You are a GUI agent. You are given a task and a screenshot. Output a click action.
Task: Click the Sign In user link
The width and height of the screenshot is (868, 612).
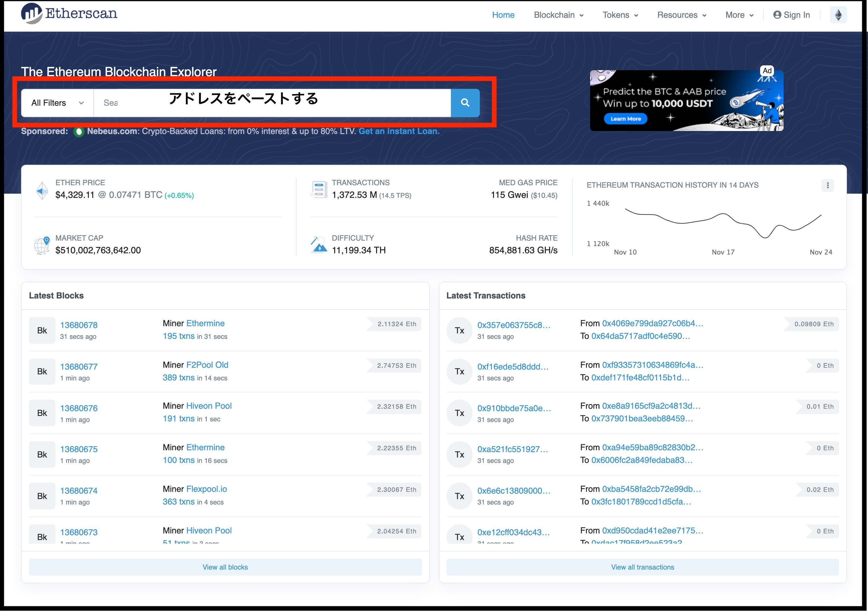pos(791,15)
